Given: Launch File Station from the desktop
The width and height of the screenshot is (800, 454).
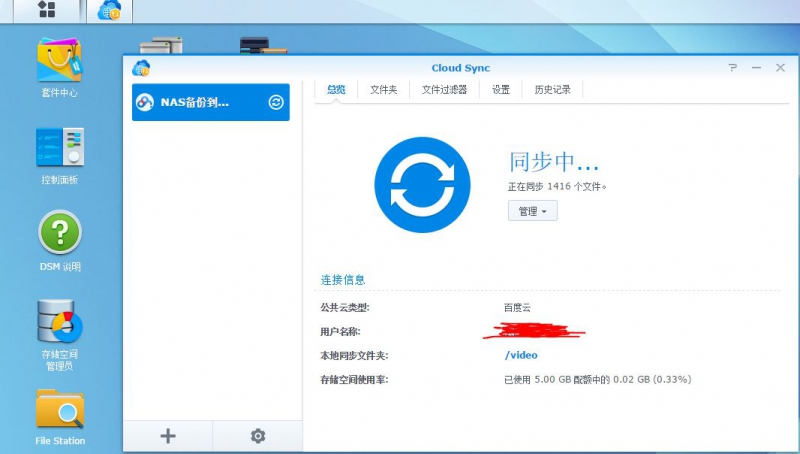Looking at the screenshot, I should 59,410.
